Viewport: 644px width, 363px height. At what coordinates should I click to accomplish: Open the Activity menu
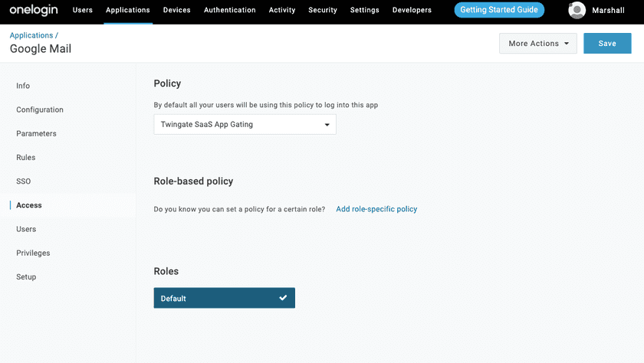point(282,11)
